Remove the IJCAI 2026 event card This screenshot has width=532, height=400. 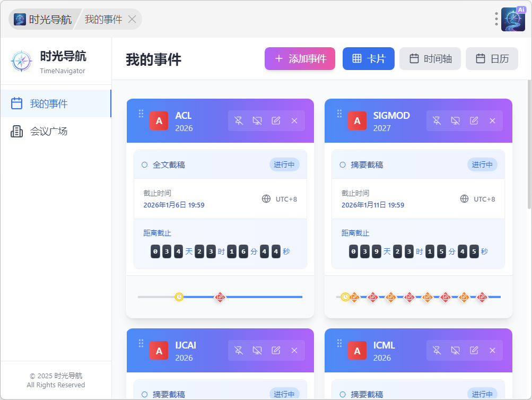point(294,351)
